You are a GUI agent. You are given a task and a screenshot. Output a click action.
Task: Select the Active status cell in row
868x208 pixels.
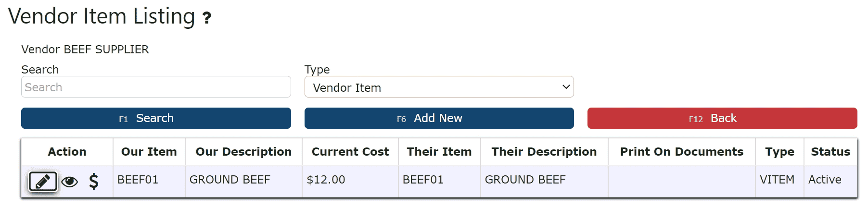tap(831, 180)
